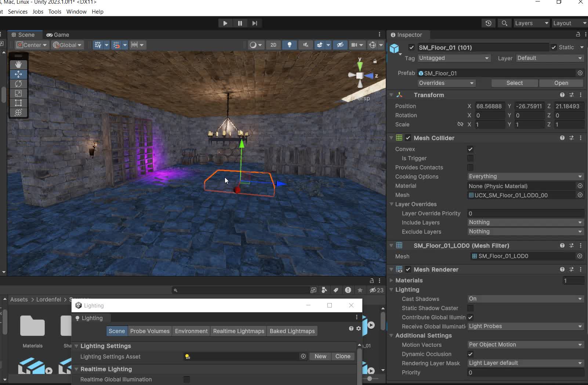Switch to the Game tab

pyautogui.click(x=58, y=35)
